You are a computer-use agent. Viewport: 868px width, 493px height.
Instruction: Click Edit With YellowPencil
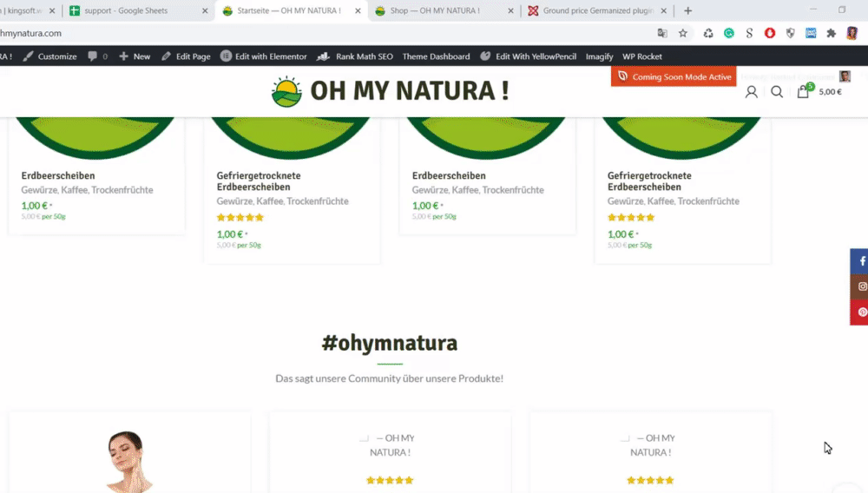coord(528,56)
